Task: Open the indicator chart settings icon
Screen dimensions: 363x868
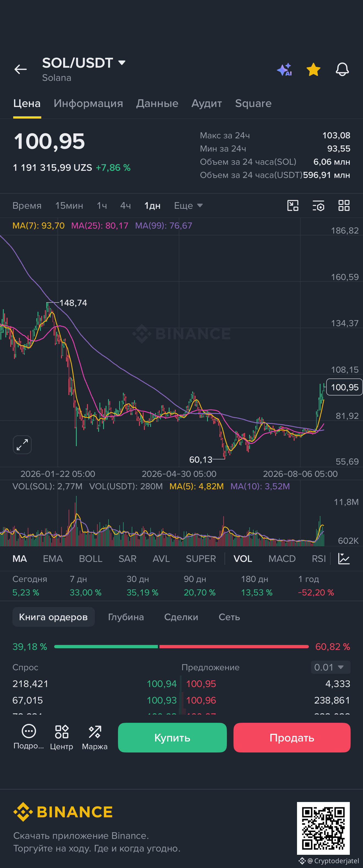Action: [344, 559]
